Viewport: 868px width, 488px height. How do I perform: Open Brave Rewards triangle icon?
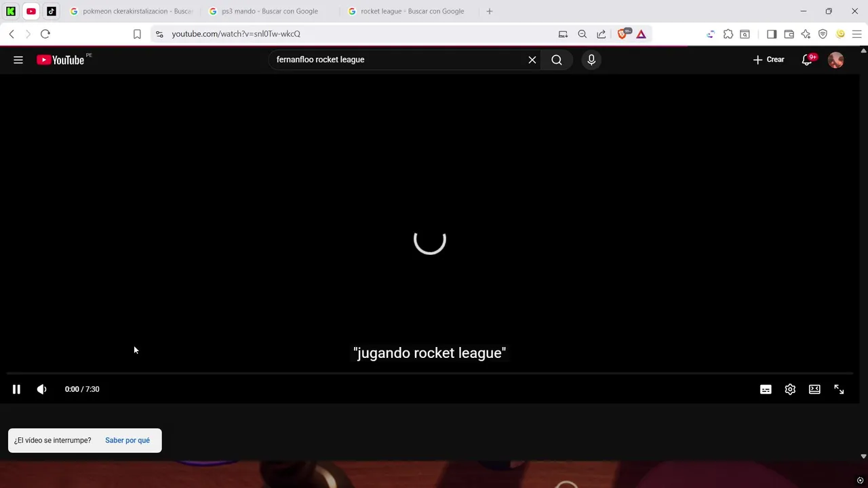click(x=641, y=34)
